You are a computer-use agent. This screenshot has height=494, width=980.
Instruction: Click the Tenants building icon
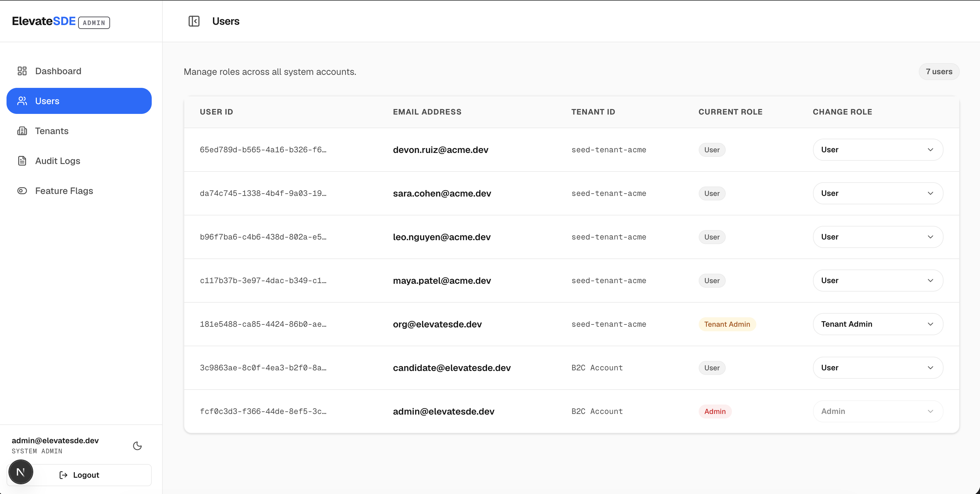click(22, 131)
